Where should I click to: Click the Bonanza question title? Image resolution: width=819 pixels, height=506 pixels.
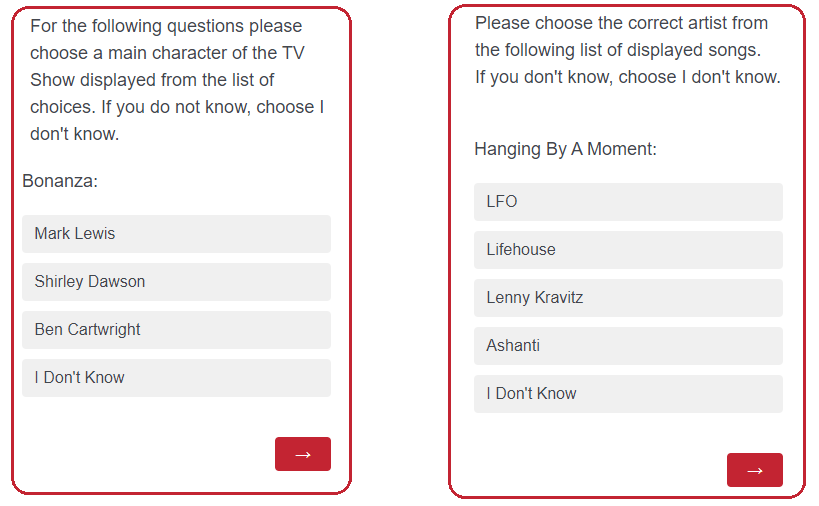point(60,181)
